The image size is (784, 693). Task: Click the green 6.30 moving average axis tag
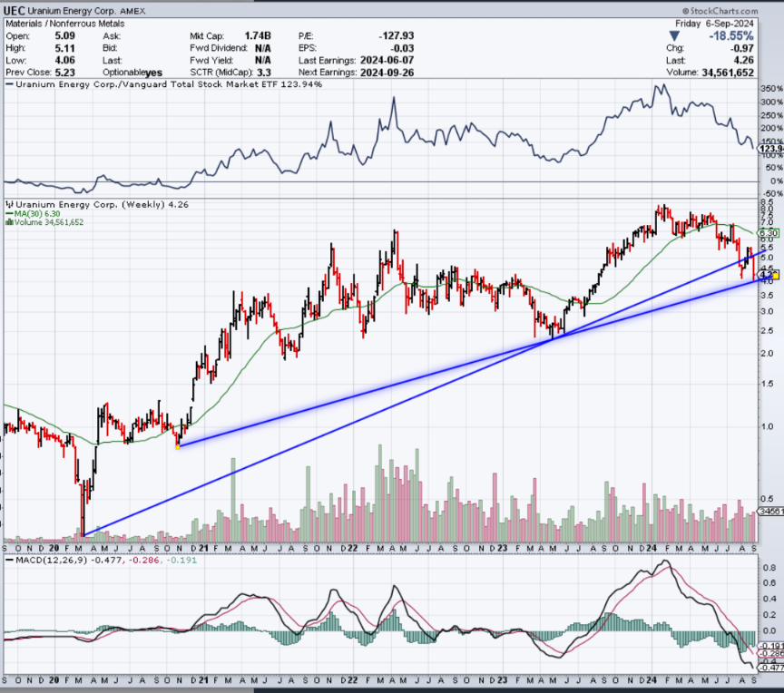tap(769, 233)
